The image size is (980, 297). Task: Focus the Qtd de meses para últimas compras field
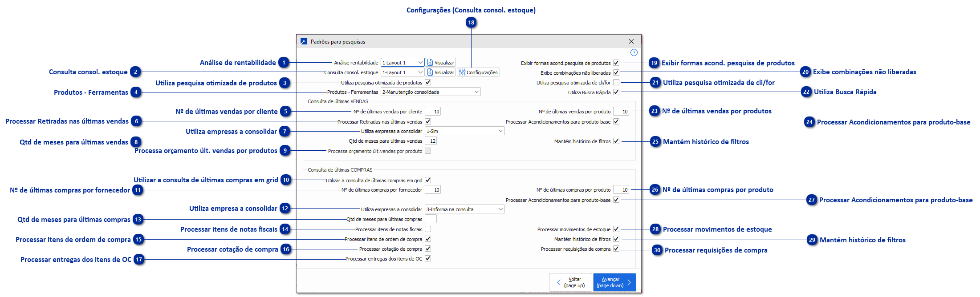point(431,219)
